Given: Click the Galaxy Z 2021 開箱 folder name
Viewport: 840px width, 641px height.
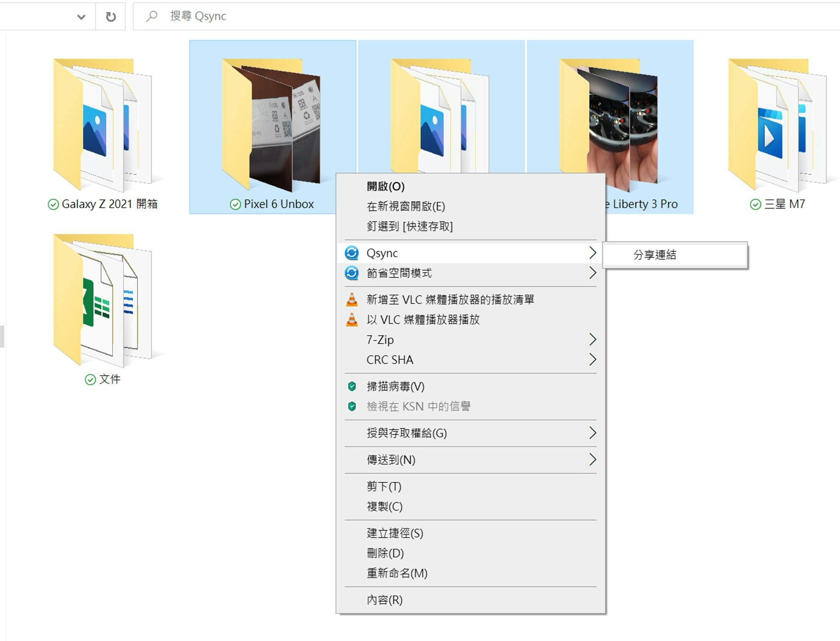Looking at the screenshot, I should tap(110, 204).
